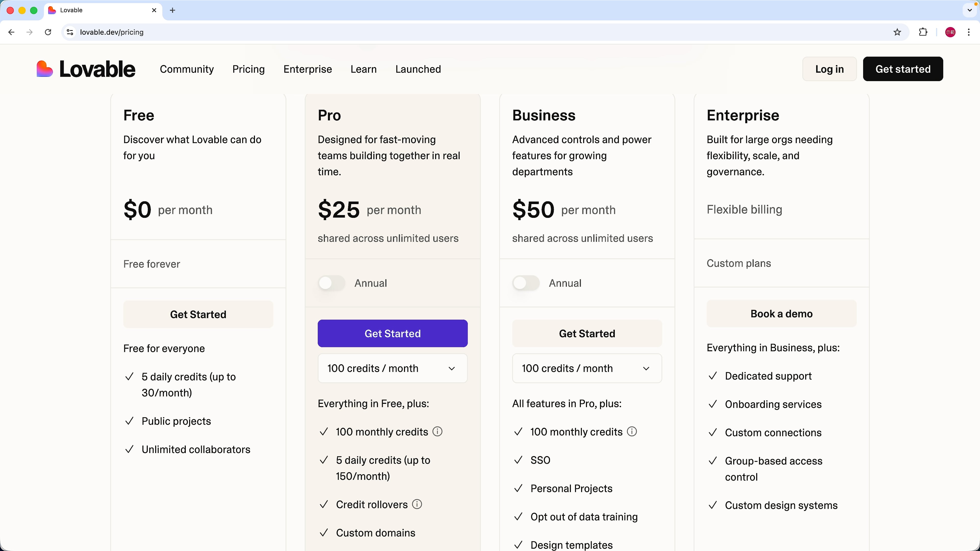Bookmark this page with the star icon
The image size is (980, 551).
(x=897, y=32)
